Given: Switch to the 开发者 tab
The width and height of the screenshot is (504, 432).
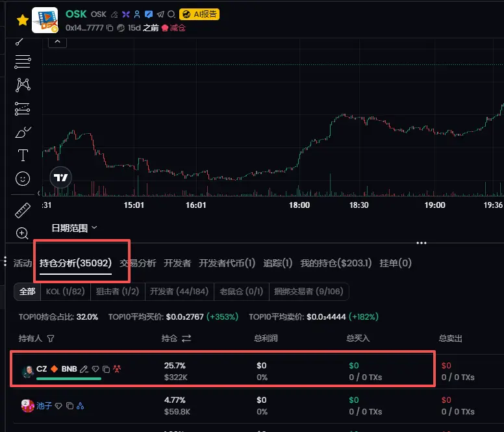Looking at the screenshot, I should [x=177, y=263].
